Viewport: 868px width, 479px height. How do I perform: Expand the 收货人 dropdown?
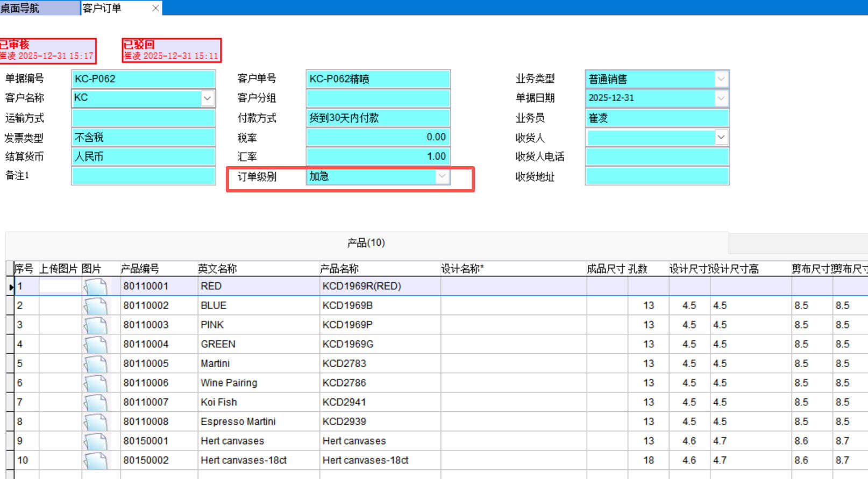[721, 138]
